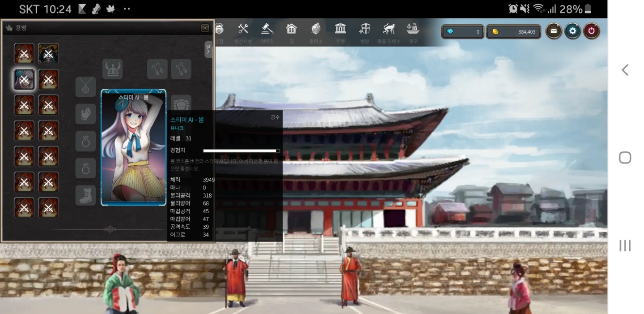Open the 경매장 auction house
Image resolution: width=644 pixels, height=314 pixels.
(x=267, y=33)
